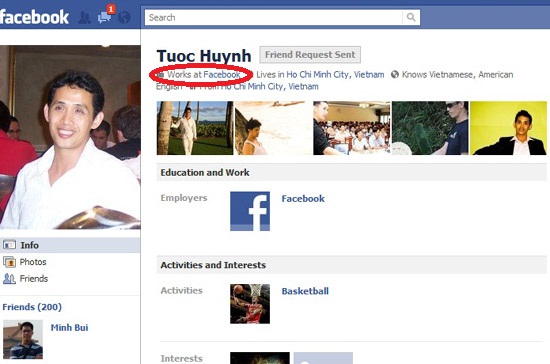Click the Interests label
The height and width of the screenshot is (364, 550).
coord(182,358)
